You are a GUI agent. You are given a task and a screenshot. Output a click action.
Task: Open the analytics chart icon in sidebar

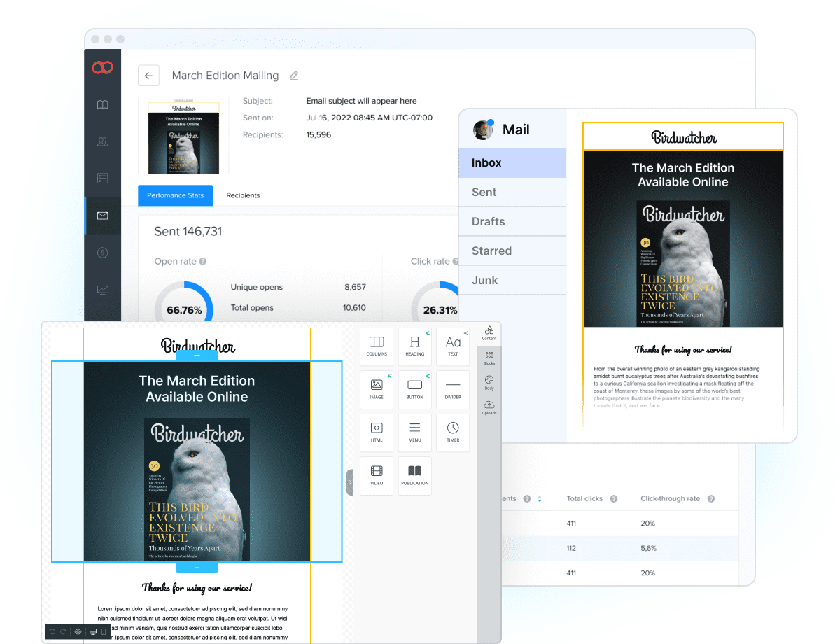102,289
